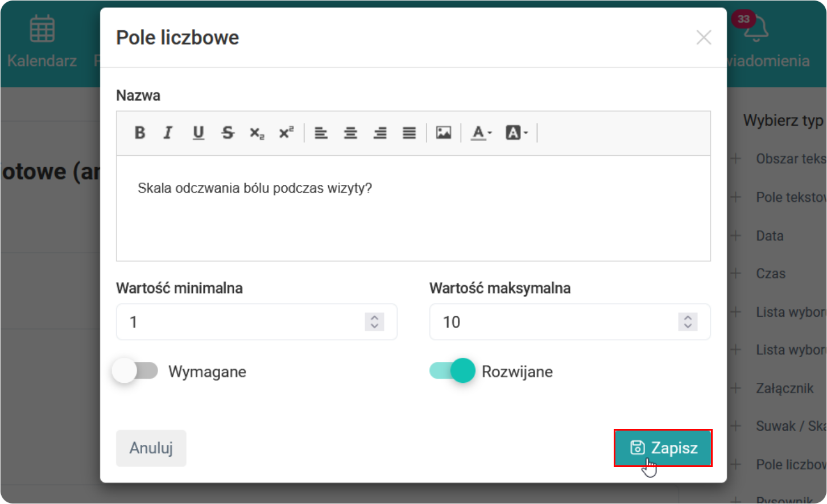The image size is (827, 504).
Task: Save with the Zapisz button
Action: point(663,448)
